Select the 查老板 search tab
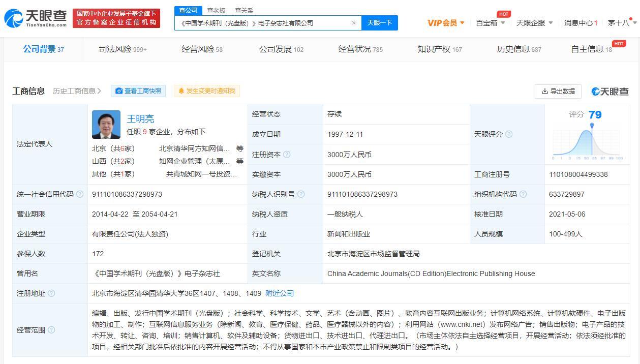 click(x=216, y=10)
